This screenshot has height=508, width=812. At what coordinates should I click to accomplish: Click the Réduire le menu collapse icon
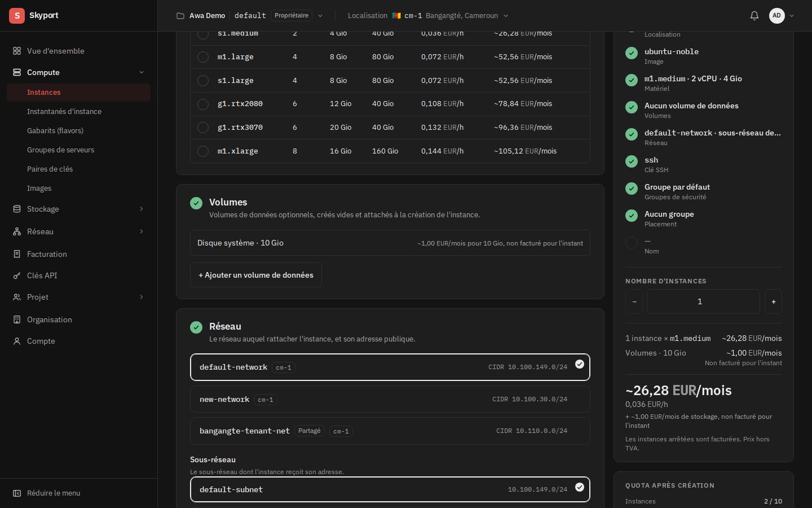(17, 493)
